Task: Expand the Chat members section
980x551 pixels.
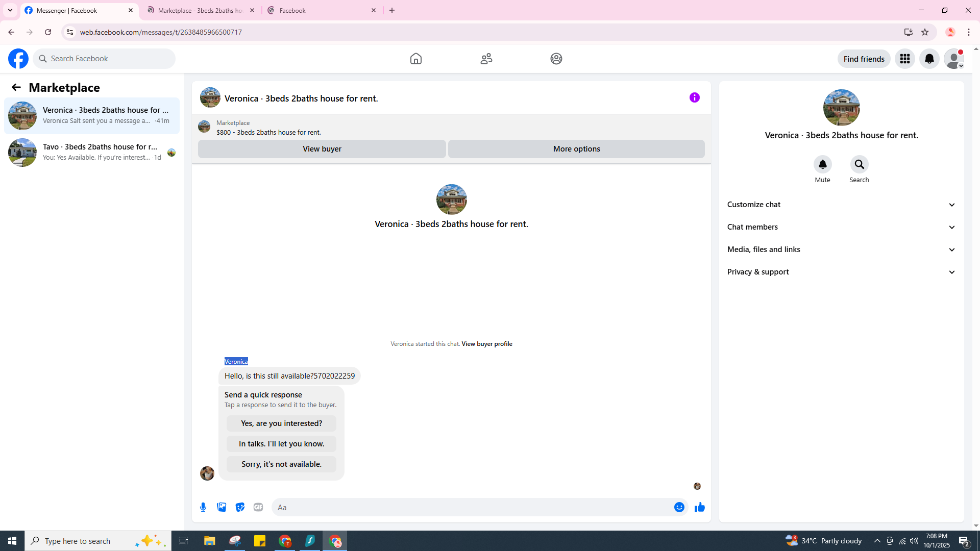Action: pos(842,227)
